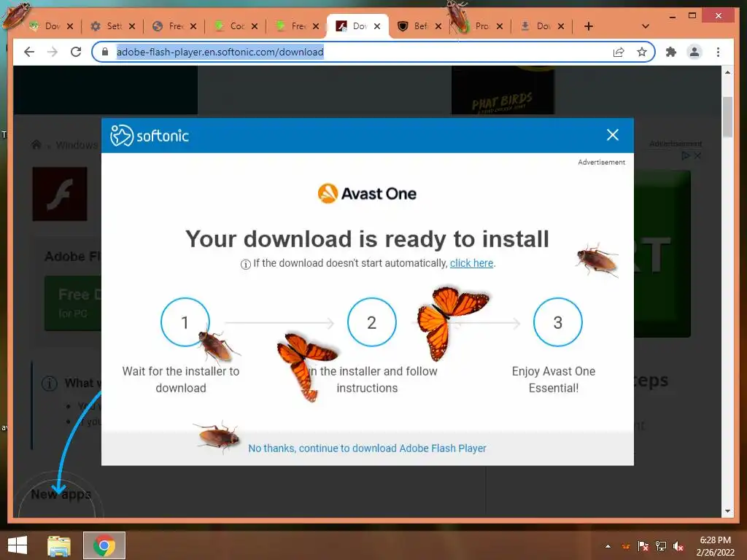Close the page ad via its X icon
747x560 pixels.
697,156
